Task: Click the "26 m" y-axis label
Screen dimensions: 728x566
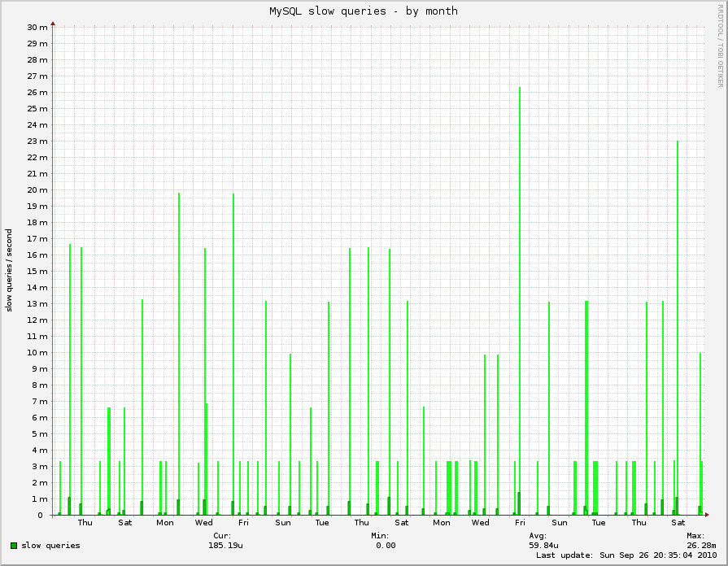Action: 37,93
